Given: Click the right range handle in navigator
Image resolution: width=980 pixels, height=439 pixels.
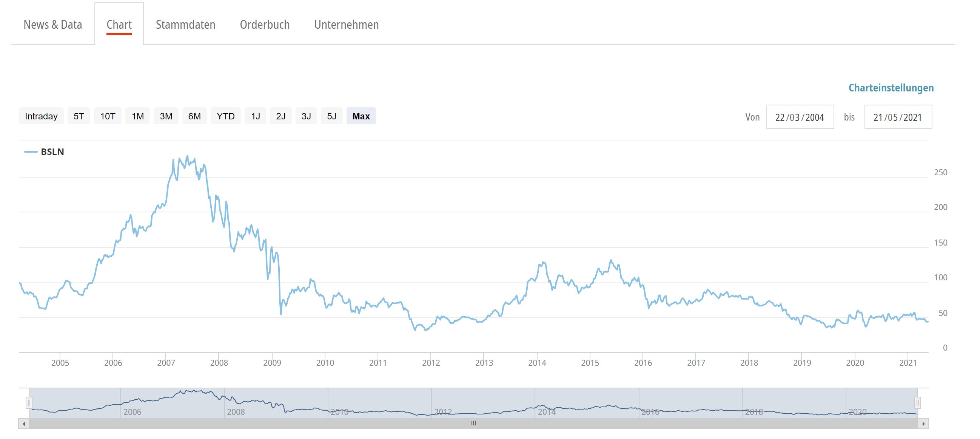Looking at the screenshot, I should [918, 402].
